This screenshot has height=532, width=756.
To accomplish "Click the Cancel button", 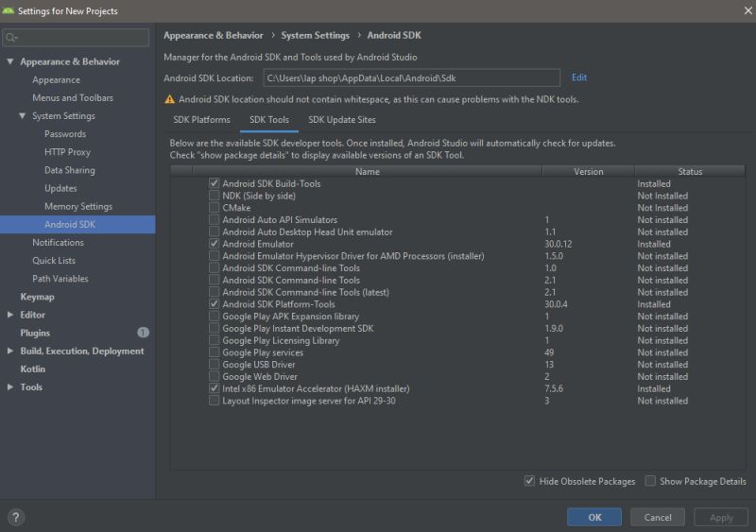I will point(658,517).
